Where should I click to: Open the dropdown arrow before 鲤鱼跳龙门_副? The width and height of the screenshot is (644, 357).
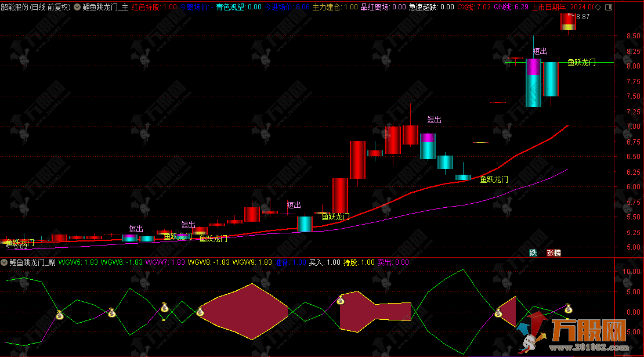4,262
